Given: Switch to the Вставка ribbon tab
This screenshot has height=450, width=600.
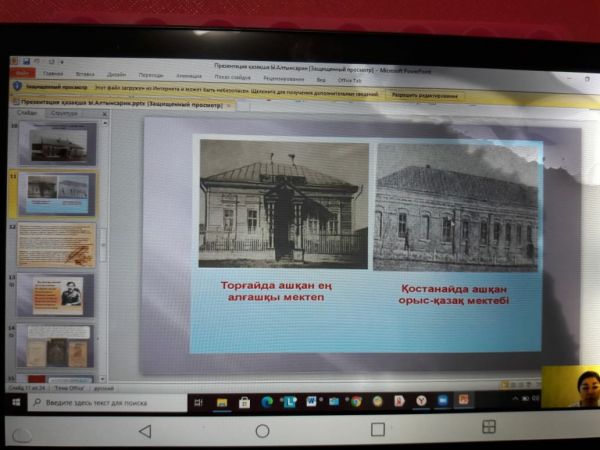Looking at the screenshot, I should 85,74.
